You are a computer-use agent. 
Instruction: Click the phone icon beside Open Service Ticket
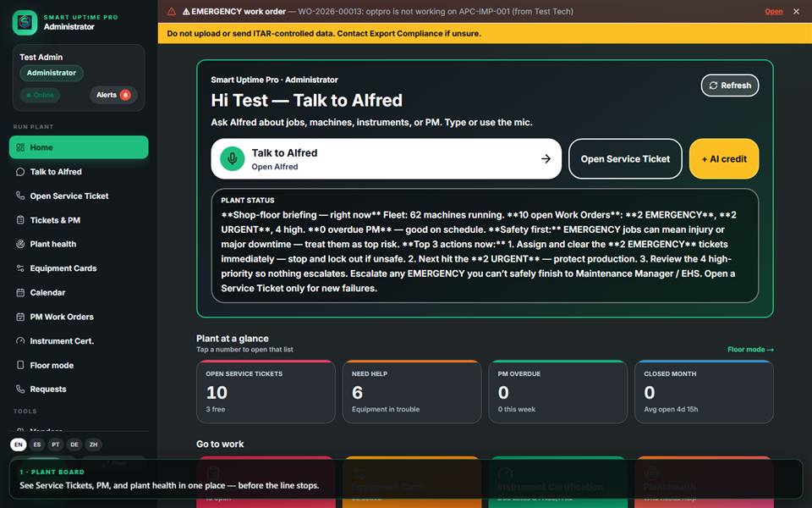[x=20, y=196]
